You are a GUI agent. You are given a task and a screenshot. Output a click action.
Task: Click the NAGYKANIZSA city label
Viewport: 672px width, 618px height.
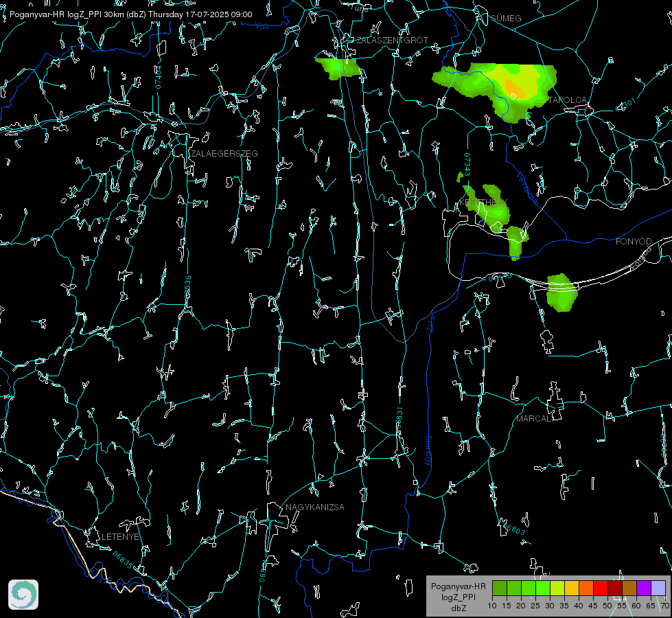(315, 507)
